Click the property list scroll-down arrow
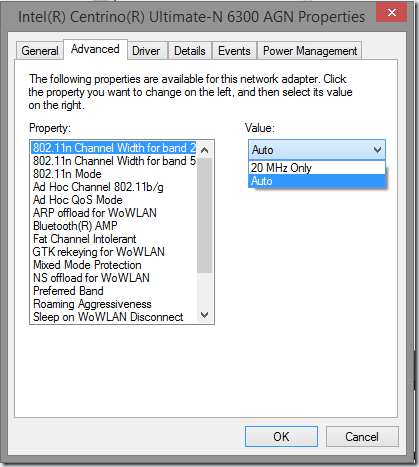 click(x=205, y=315)
